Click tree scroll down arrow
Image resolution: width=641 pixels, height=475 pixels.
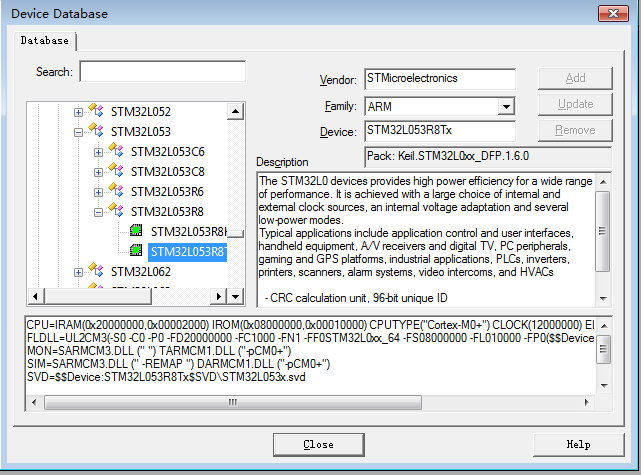[235, 296]
